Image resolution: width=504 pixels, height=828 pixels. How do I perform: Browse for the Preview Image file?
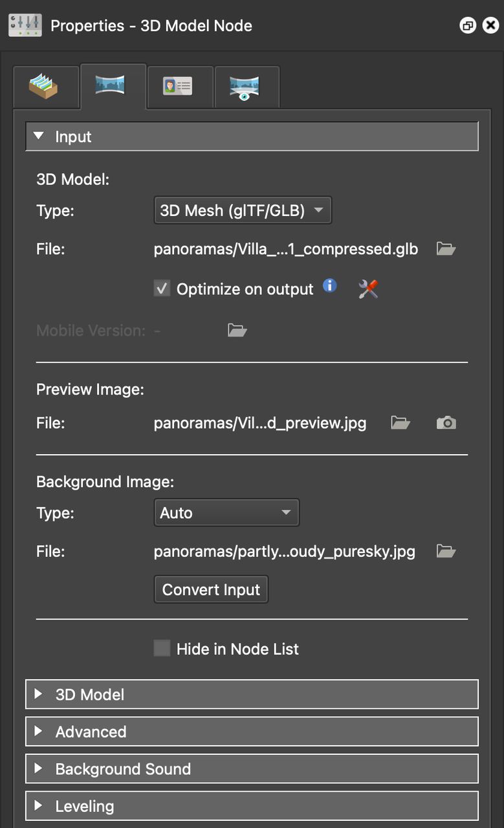point(401,423)
